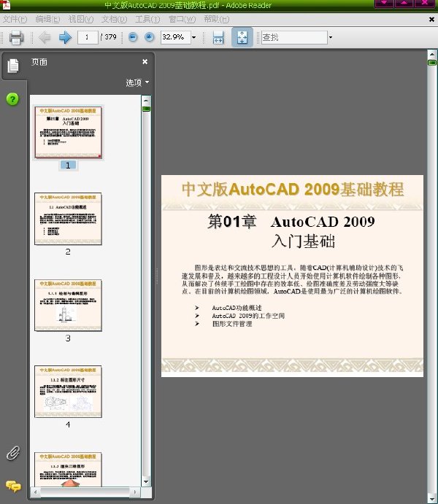This screenshot has width=438, height=504.
Task: Click document green scrollbar handle
Action: point(432,62)
